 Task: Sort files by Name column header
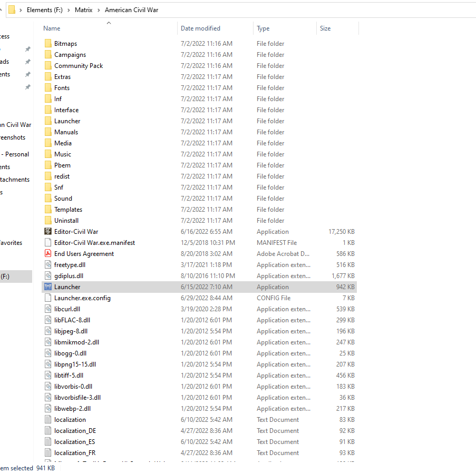[52, 28]
